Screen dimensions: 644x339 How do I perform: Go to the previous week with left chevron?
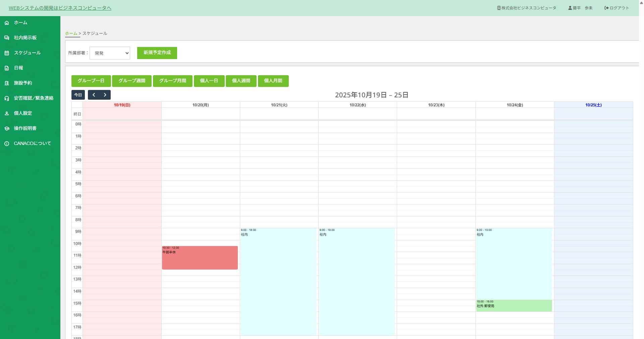coord(94,95)
